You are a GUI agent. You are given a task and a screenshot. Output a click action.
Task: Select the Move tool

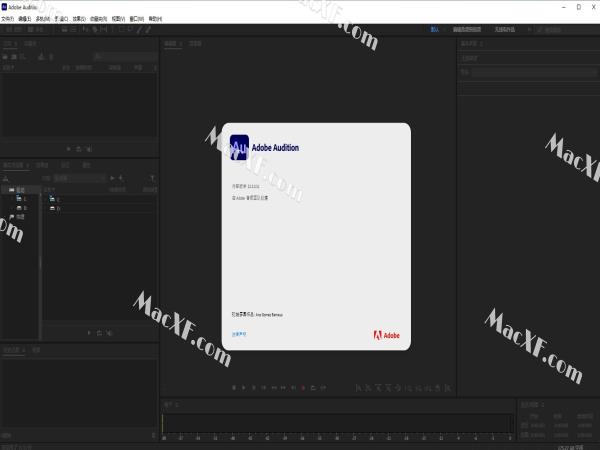tap(85, 29)
